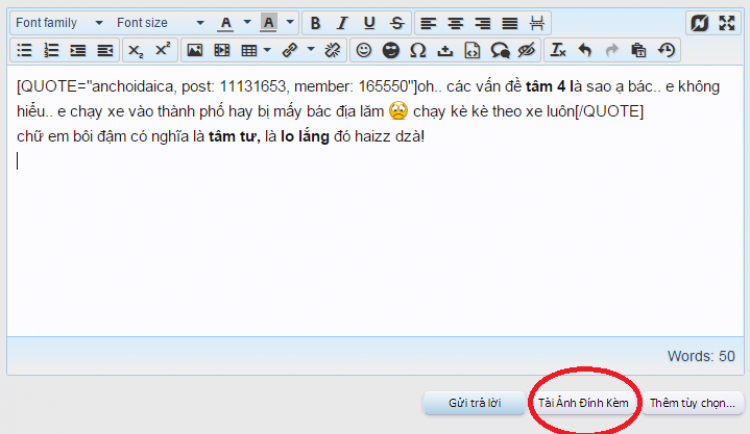Expand the table options arrow
Image resolution: width=750 pixels, height=434 pixels.
[x=267, y=50]
